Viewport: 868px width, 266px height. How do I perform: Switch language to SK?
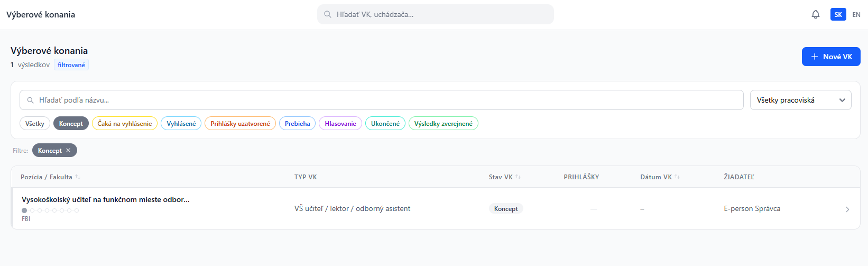pyautogui.click(x=838, y=15)
